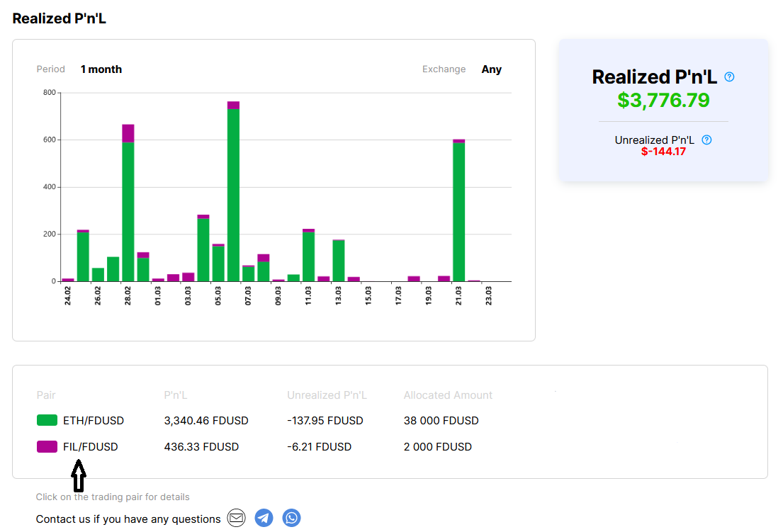
Task: Select the unrealized value -6.21 FDUSD
Action: pyautogui.click(x=319, y=447)
